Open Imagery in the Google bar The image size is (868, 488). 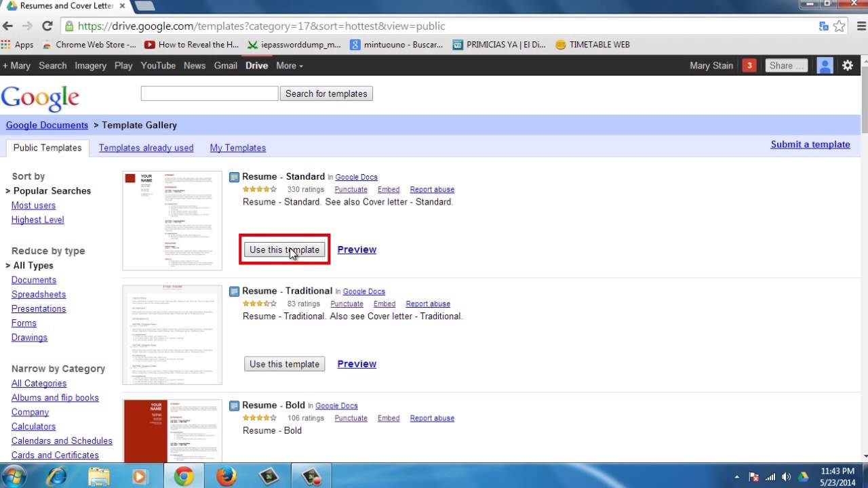point(90,66)
